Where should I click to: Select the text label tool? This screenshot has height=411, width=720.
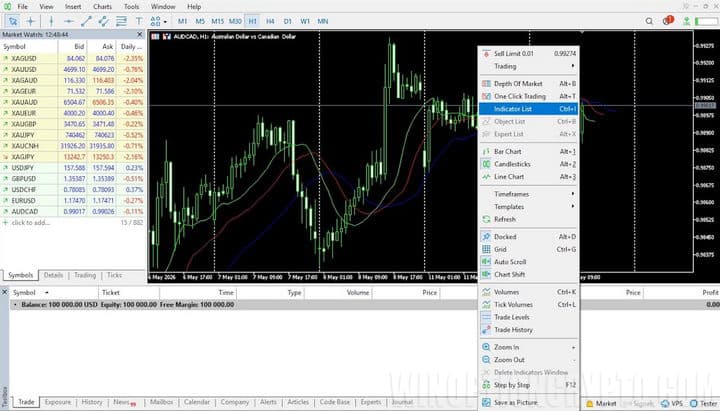pos(139,21)
